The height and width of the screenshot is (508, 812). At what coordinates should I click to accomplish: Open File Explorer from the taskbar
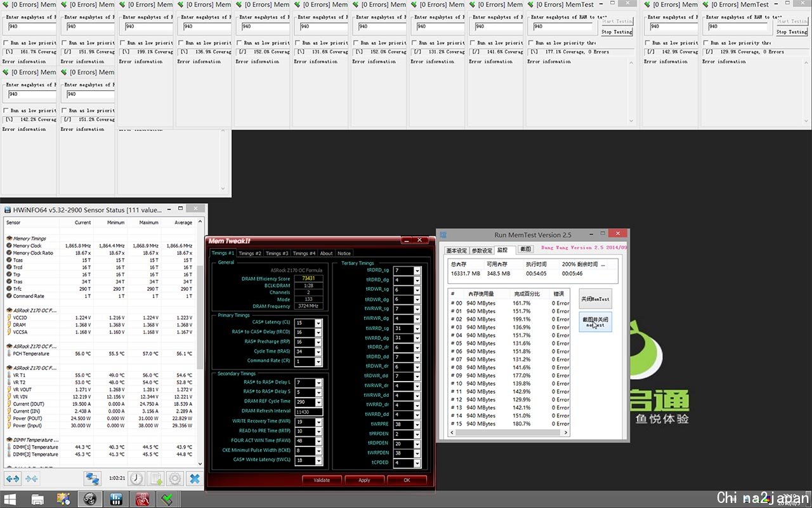(x=37, y=499)
